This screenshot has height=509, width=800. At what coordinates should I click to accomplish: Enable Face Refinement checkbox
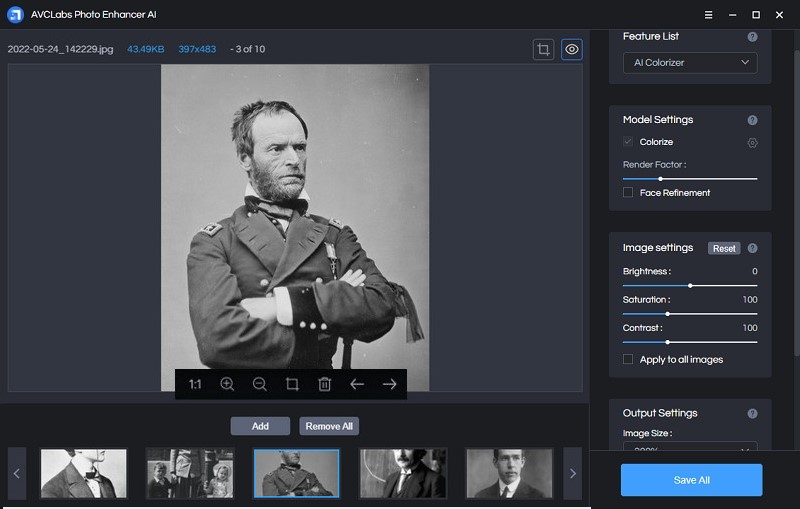coord(628,192)
